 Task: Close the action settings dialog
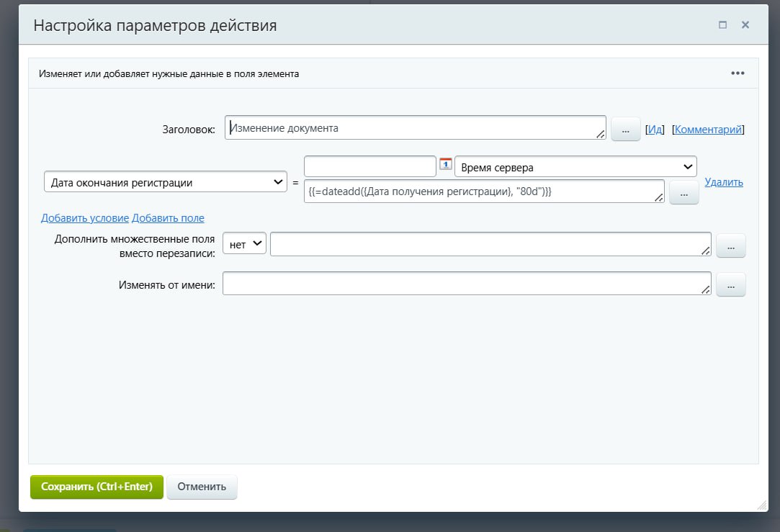[x=745, y=25]
